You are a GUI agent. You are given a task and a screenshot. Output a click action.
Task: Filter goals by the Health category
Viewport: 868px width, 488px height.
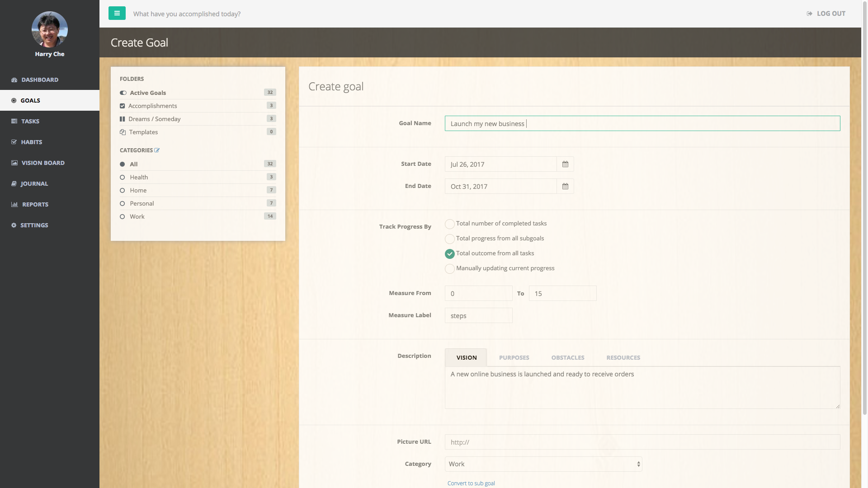pos(139,177)
